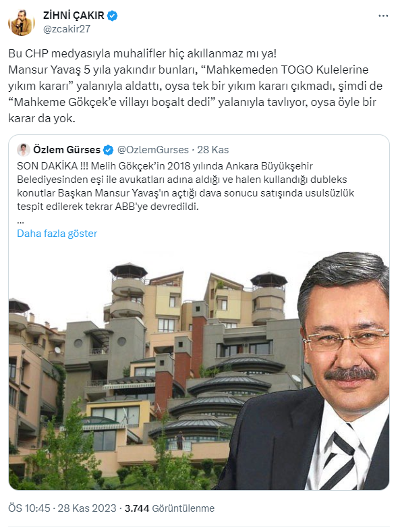This screenshot has width=398, height=532.
Task: Click Özlem Gürses's small avatar
Action: pos(24,150)
